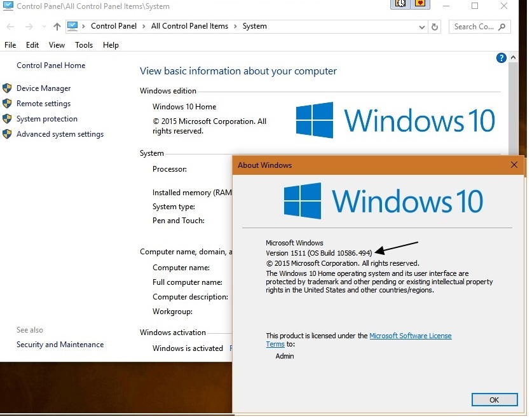Image resolution: width=532 pixels, height=419 pixels.
Task: Minimize the System window
Action: point(446,6)
